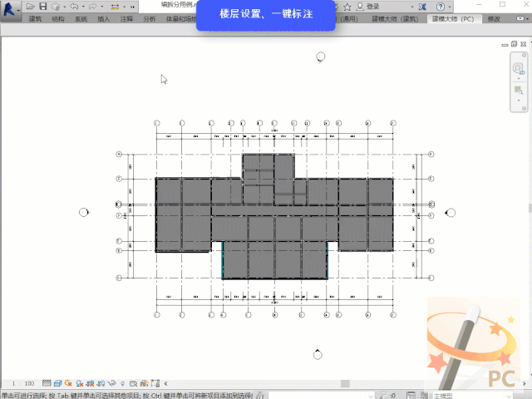The height and width of the screenshot is (399, 532).
Task: Click horizontal scrollbar left arrow
Action: pos(165,384)
